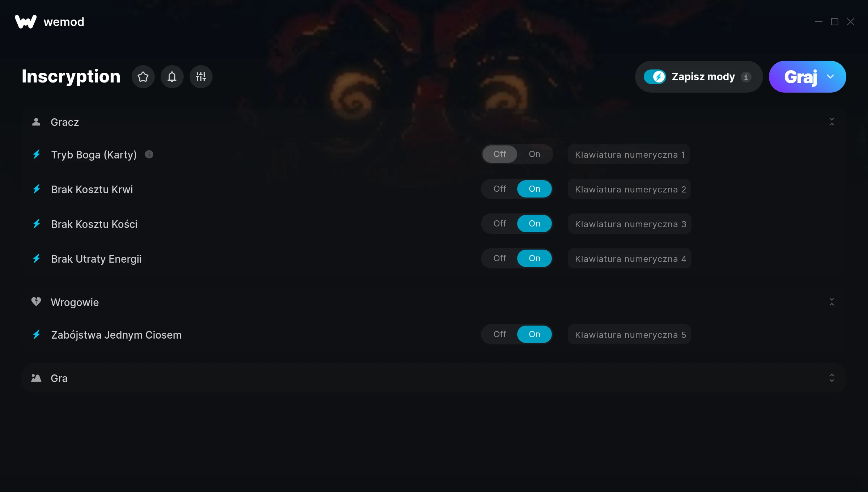Click lightning icon beside Brak Kosztu Krwi
The width and height of the screenshot is (868, 492).
click(x=37, y=189)
